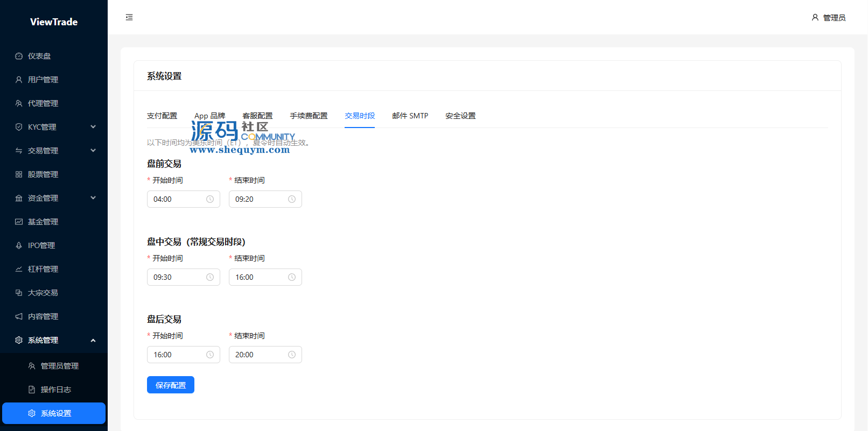Open 代理管理 menu label

tap(43, 103)
